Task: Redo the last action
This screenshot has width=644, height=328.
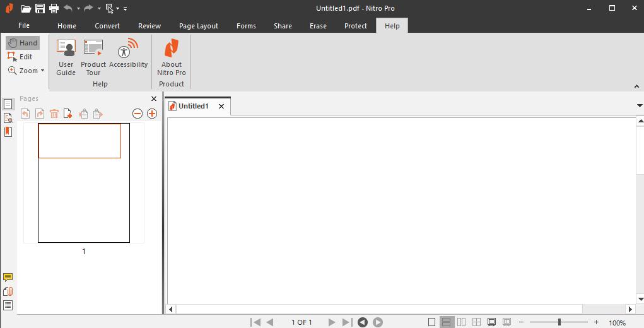Action: (88, 8)
